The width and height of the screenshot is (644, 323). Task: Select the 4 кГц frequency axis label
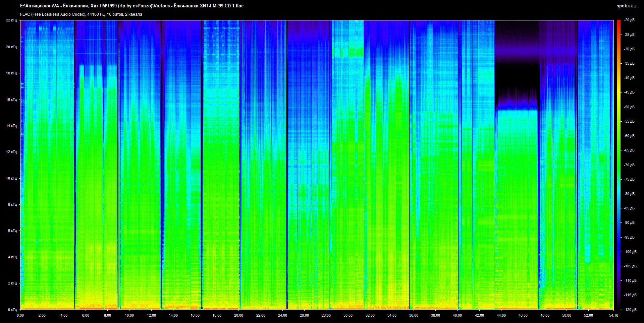pos(12,257)
